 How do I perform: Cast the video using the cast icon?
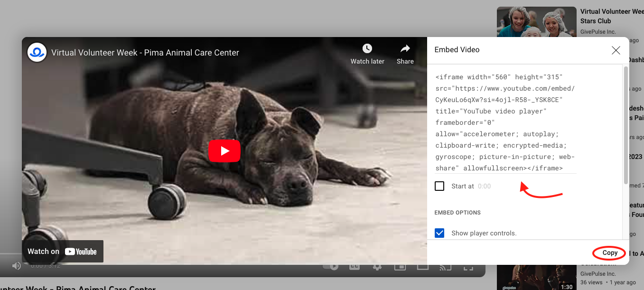445,266
